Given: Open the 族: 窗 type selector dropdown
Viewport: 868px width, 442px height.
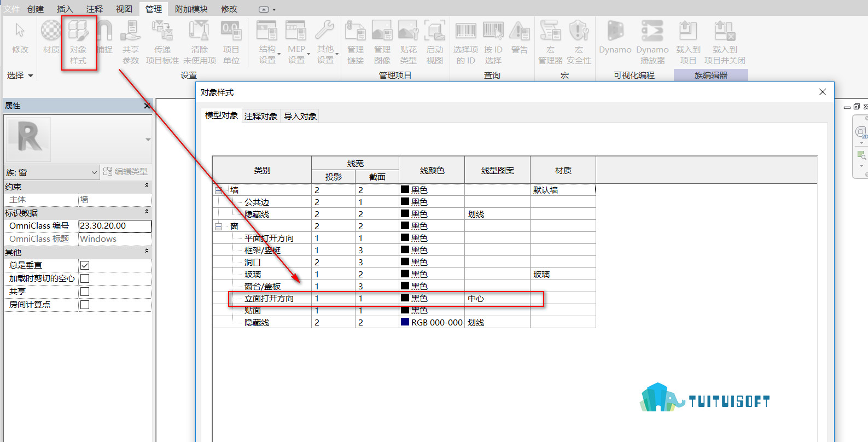Looking at the screenshot, I should tap(51, 172).
